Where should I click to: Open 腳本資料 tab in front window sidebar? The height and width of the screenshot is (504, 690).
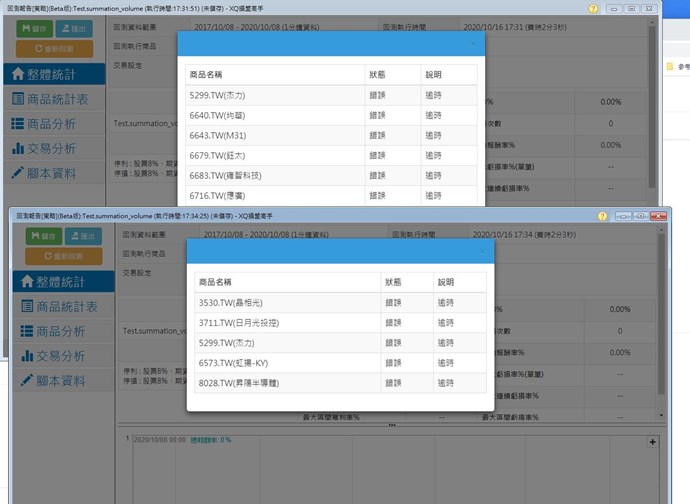coord(64,381)
